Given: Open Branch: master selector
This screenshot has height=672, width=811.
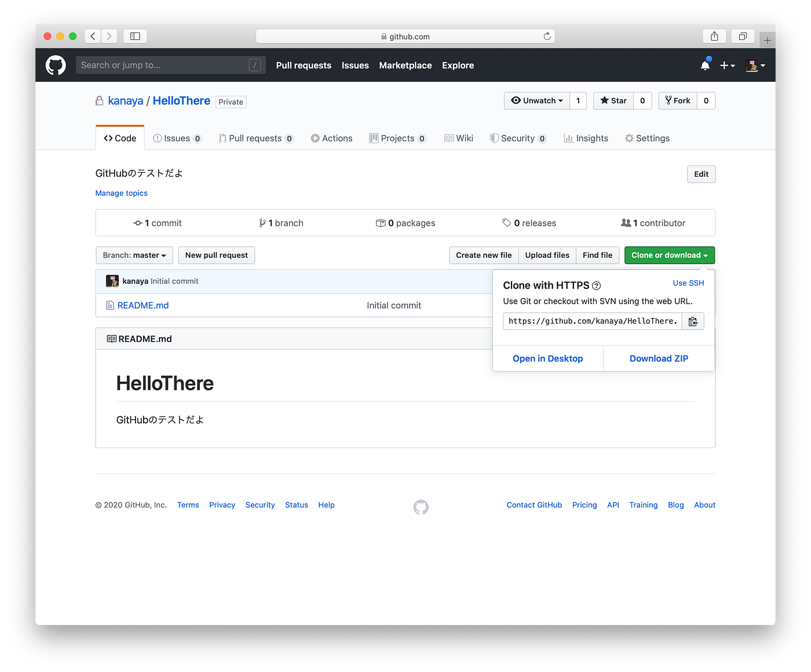Looking at the screenshot, I should tap(134, 255).
